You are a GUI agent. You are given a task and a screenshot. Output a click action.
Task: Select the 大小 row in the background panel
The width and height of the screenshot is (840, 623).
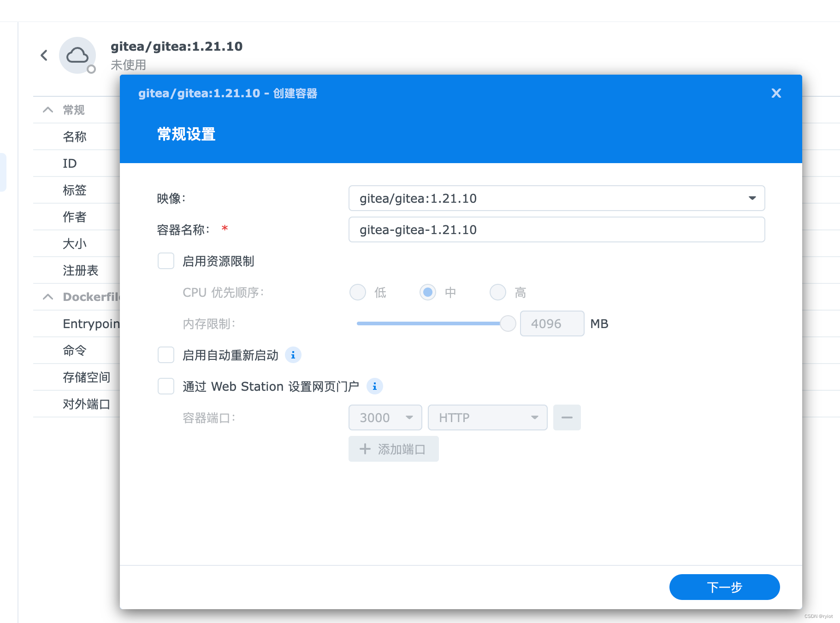[77, 243]
